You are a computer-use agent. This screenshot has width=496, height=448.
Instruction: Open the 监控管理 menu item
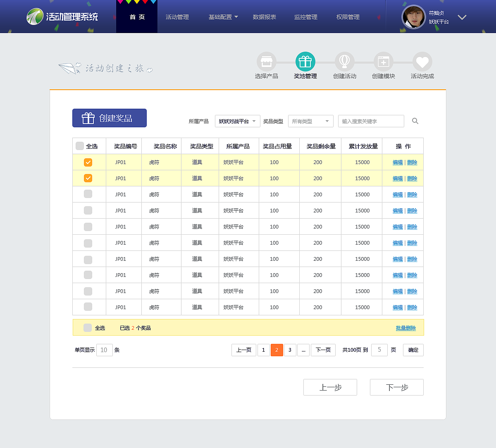coord(305,17)
